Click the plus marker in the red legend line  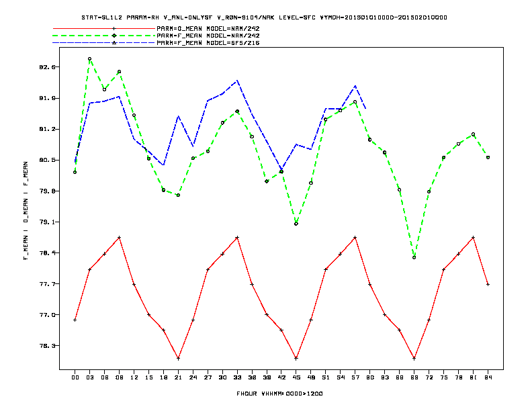coord(114,28)
